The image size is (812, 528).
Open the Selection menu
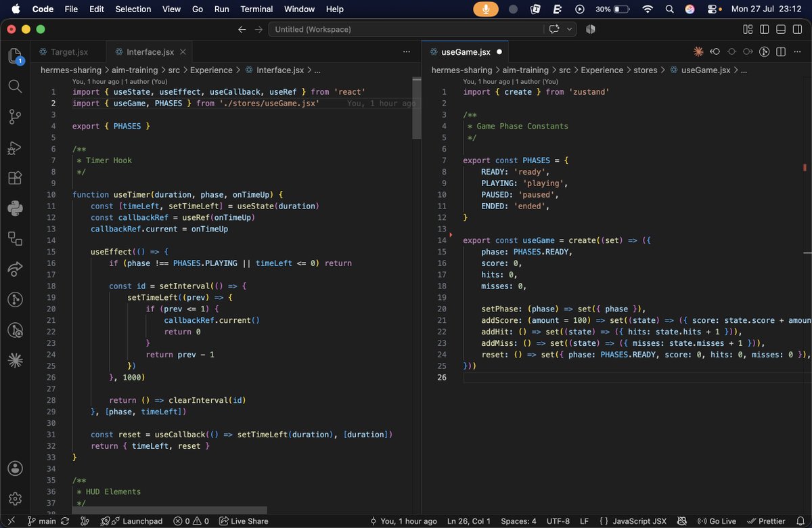click(133, 9)
